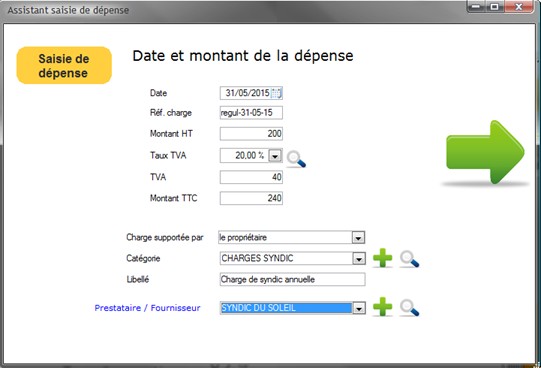Search categories with magnifier icon
The width and height of the screenshot is (541, 368).
click(410, 259)
